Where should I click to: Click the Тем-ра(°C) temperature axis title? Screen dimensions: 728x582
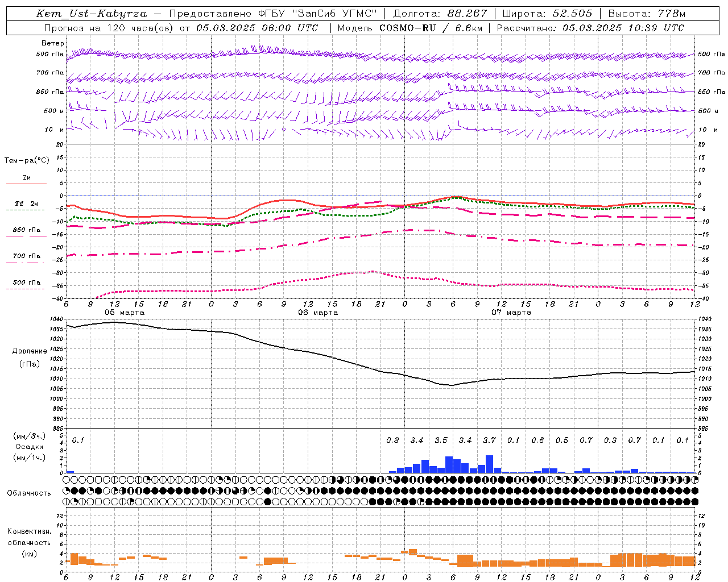click(27, 161)
